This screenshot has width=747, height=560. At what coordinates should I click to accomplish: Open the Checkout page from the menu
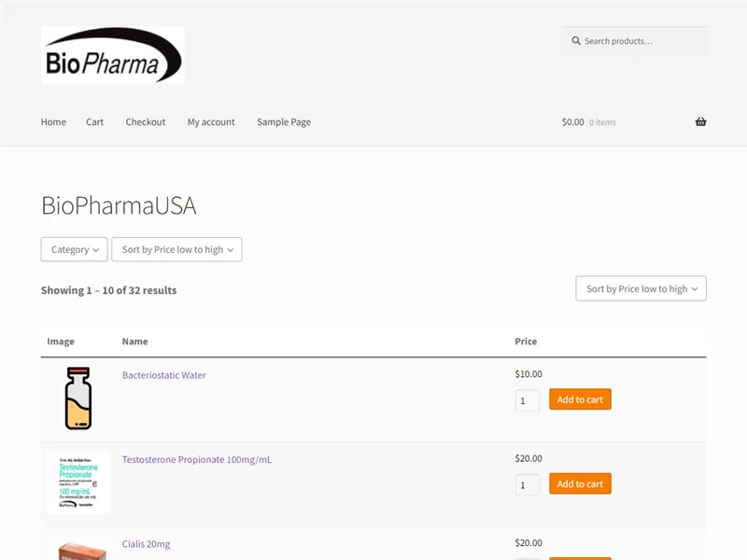[146, 121]
